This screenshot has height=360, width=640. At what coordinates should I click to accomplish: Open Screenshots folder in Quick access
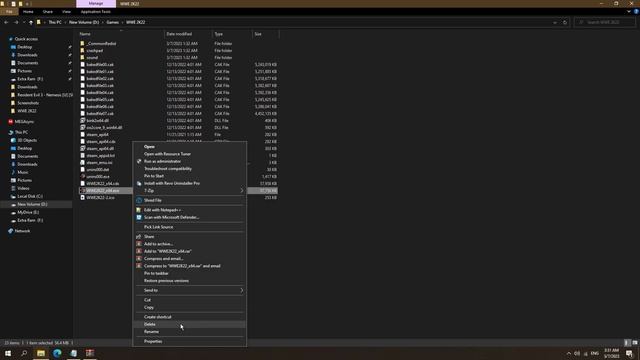tap(28, 103)
